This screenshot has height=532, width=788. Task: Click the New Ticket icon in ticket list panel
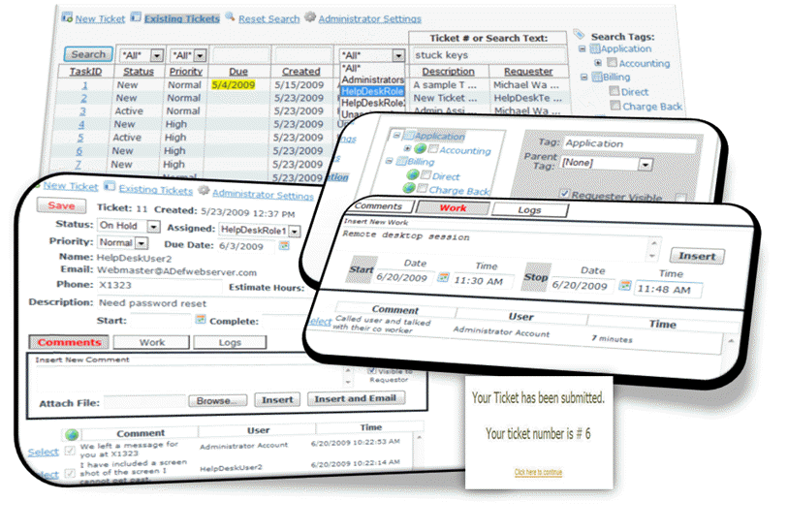66,17
